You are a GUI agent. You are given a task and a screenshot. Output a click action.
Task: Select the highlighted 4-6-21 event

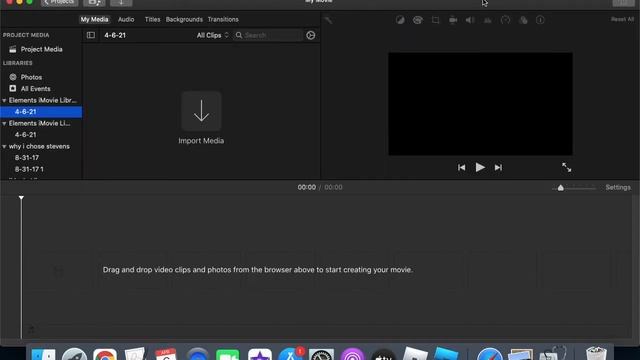[41, 112]
